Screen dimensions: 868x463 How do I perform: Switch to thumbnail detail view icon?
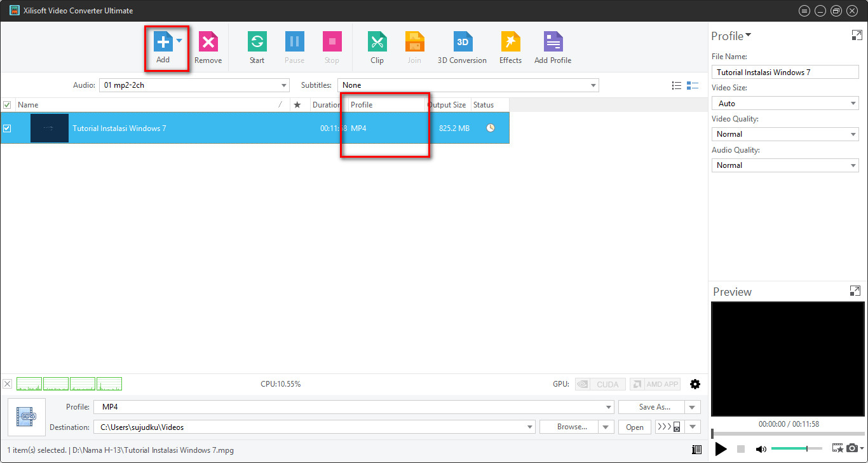(x=693, y=85)
